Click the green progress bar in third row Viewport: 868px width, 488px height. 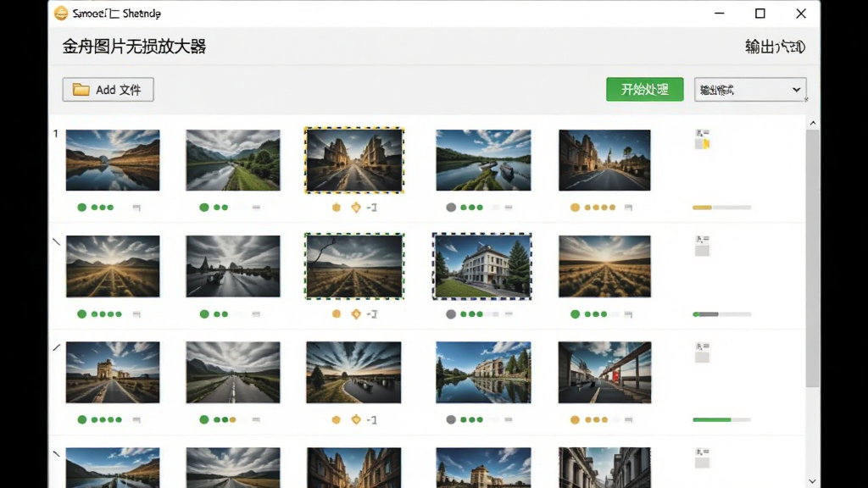click(722, 420)
